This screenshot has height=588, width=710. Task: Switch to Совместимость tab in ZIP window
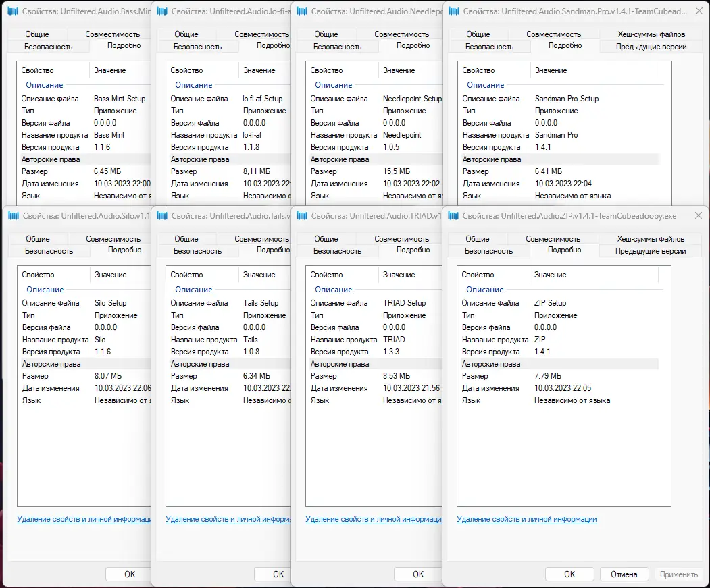(553, 239)
